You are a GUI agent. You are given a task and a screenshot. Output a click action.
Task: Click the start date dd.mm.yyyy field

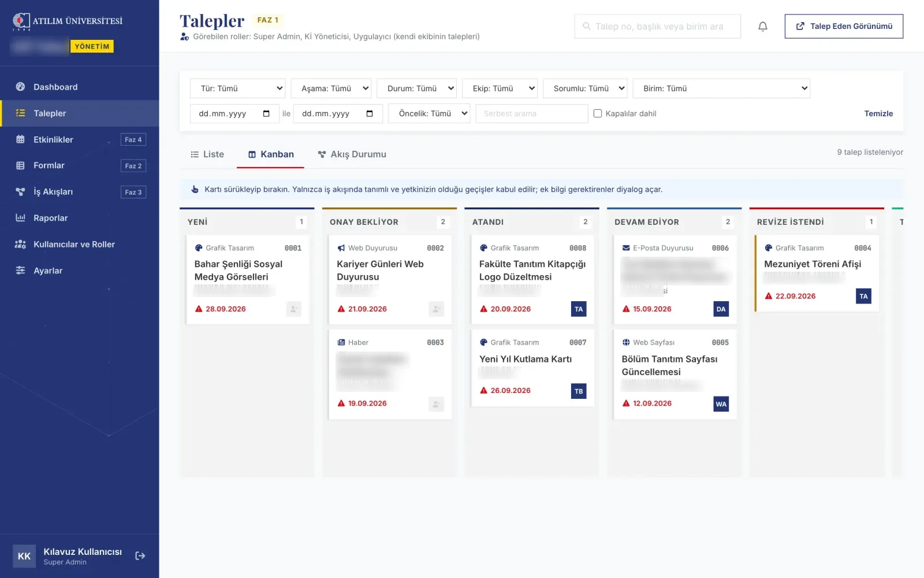click(x=234, y=113)
